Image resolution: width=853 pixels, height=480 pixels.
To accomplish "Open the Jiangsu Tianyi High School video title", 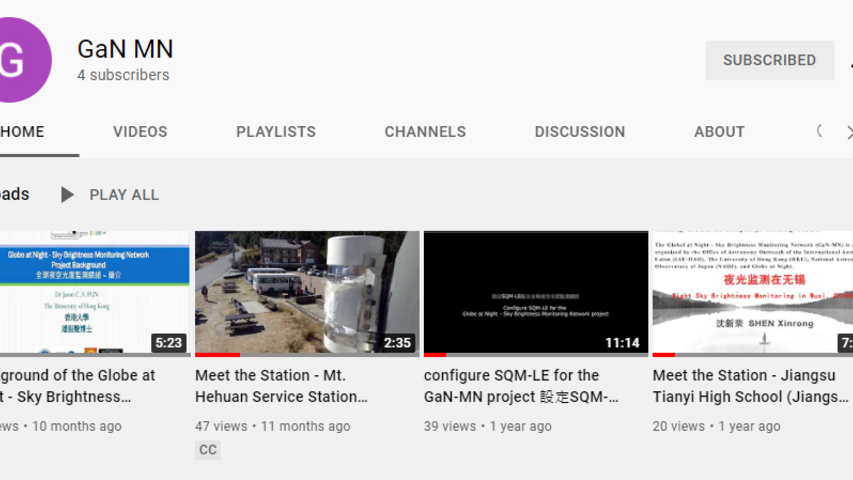I will pos(751,386).
